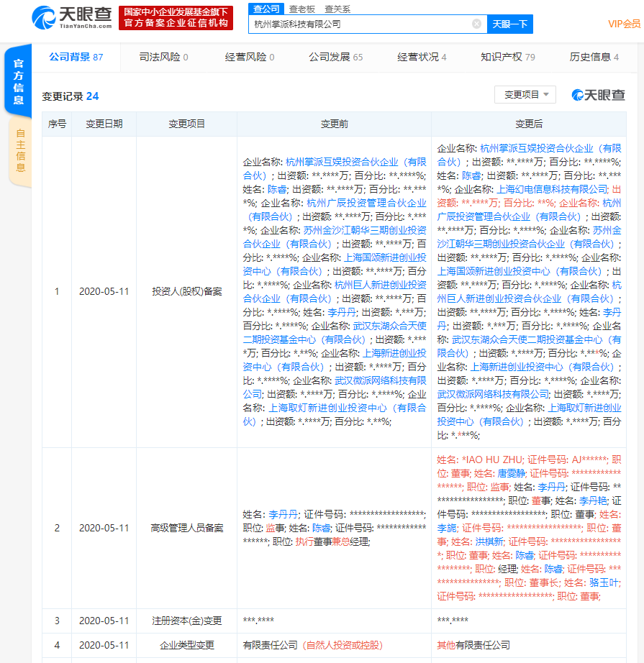
Task: Switch to the 查关系 search tab
Action: pos(337,9)
